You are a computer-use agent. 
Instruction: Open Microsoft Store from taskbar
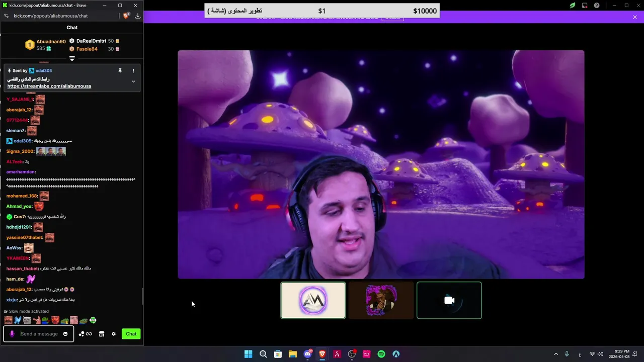click(278, 354)
